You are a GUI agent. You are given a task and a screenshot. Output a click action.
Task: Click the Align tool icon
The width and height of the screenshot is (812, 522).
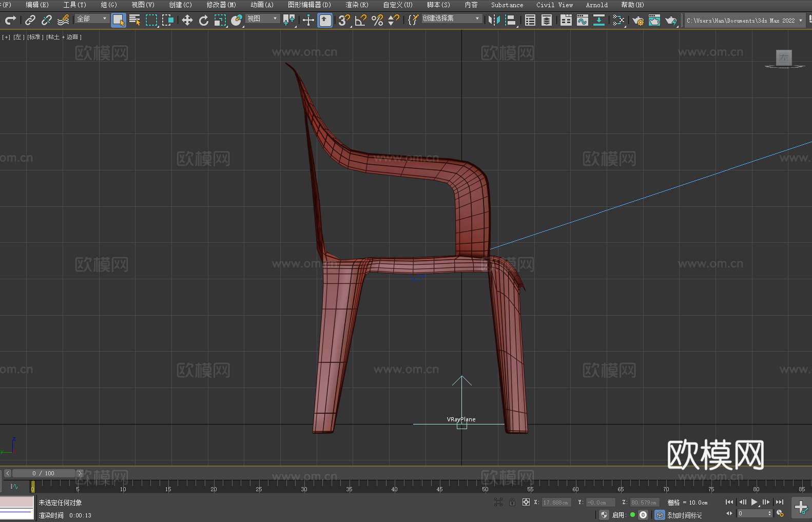(511, 20)
